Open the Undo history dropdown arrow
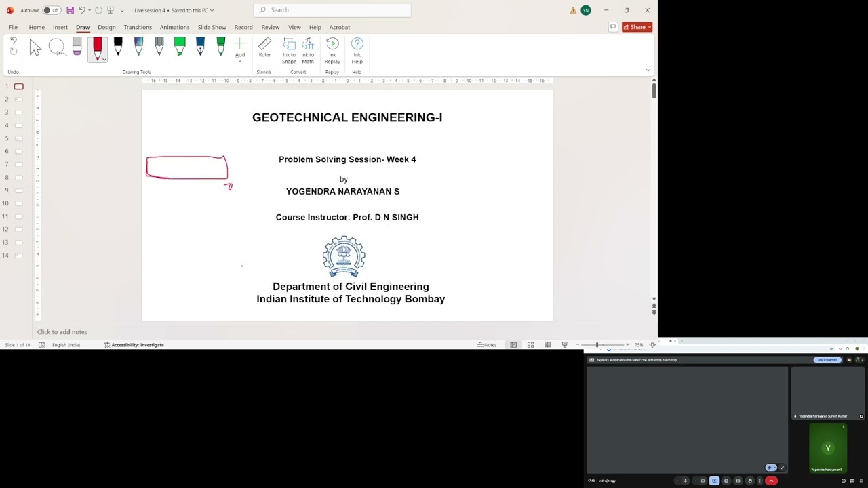Viewport: 868px width, 488px height. click(x=90, y=10)
